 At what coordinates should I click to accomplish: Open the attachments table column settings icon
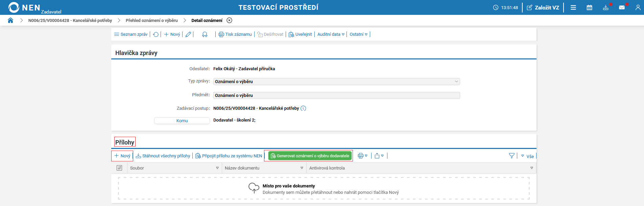(119, 168)
